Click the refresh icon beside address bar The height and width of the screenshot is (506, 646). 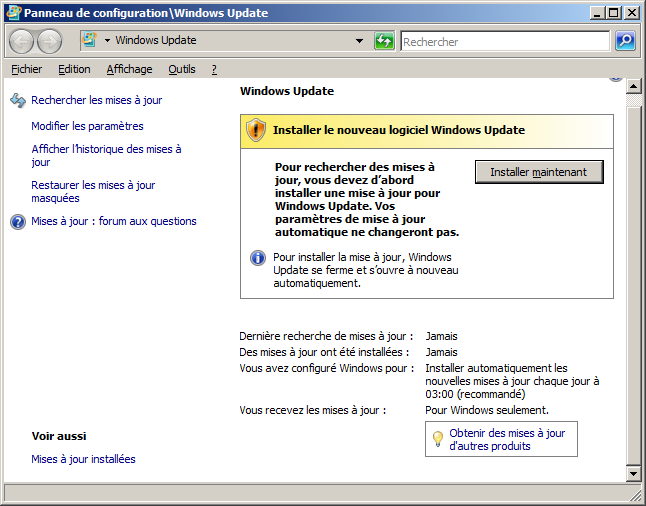coord(384,41)
